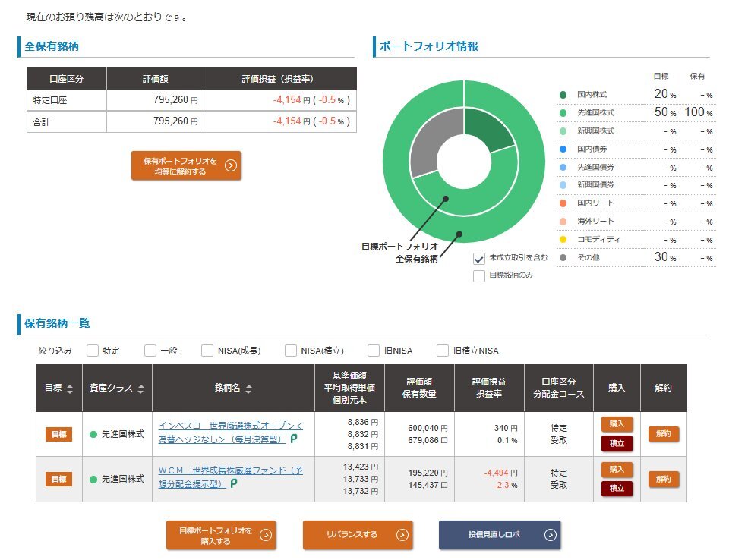Click the 目標 badge on the Invesco row
729x560 pixels.
click(58, 434)
